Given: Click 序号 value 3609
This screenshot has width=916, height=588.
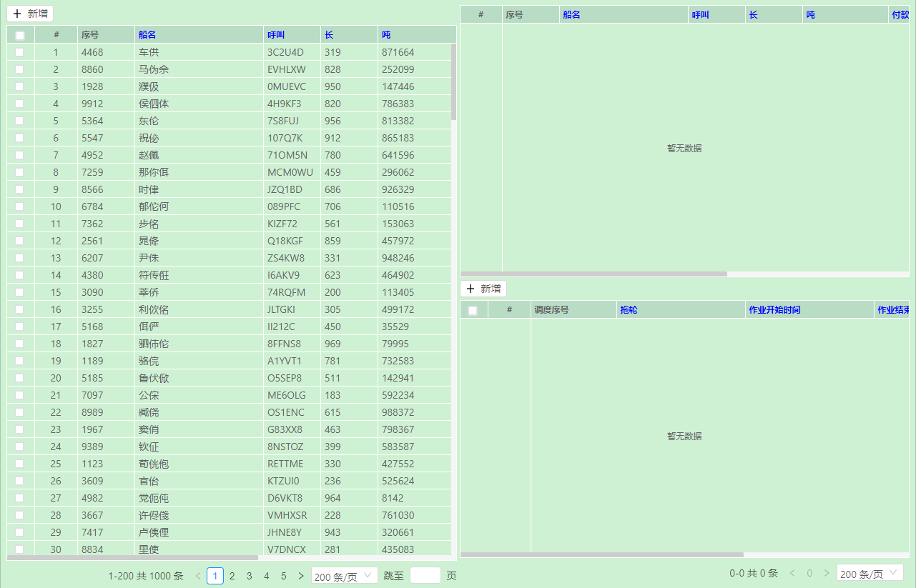Looking at the screenshot, I should tap(92, 481).
